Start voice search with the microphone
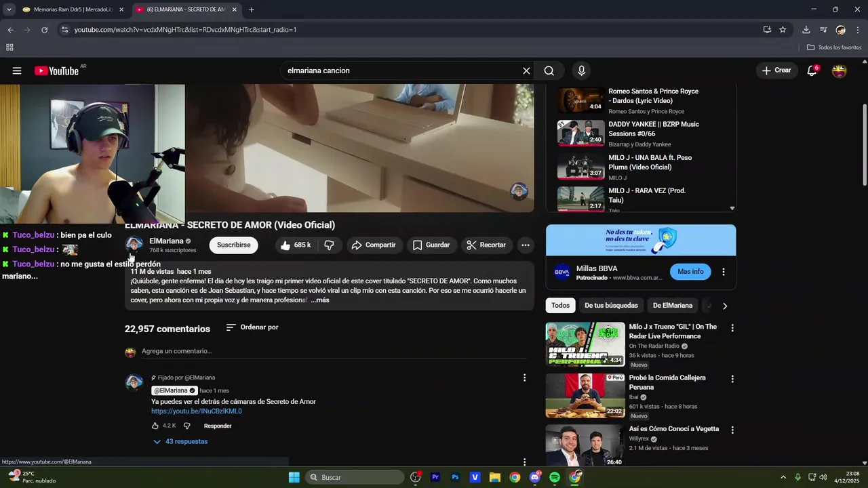 [x=581, y=70]
